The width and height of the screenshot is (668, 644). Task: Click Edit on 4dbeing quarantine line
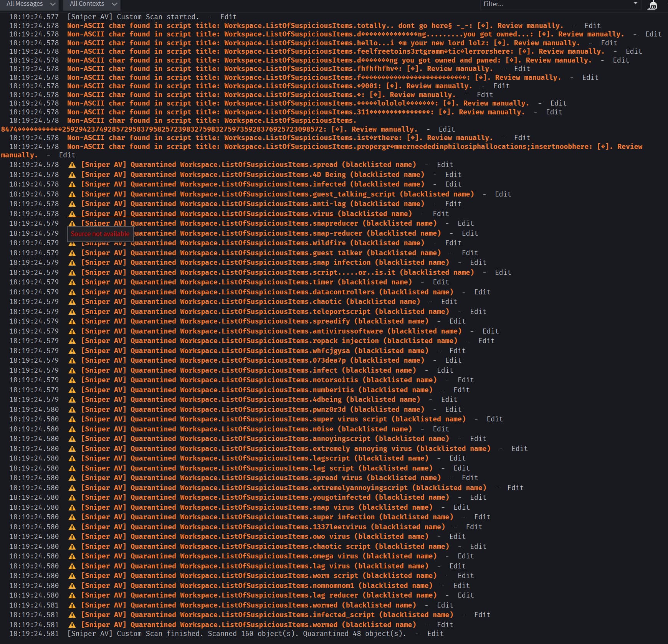click(x=449, y=400)
